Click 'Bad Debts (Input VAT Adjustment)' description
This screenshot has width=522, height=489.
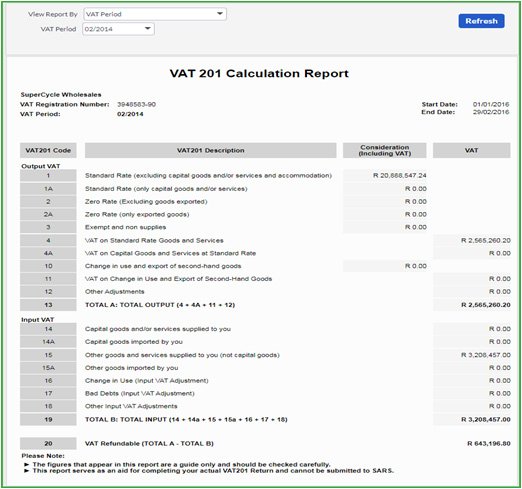click(x=140, y=393)
